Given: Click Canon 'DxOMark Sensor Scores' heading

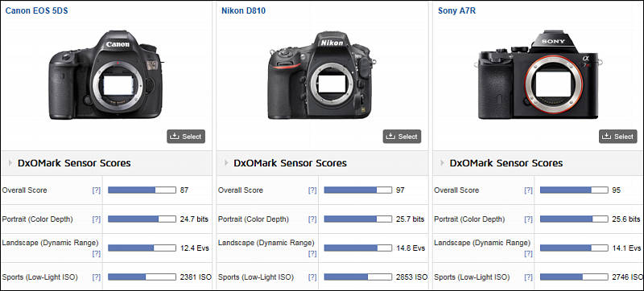Looking at the screenshot, I should click(x=74, y=163).
